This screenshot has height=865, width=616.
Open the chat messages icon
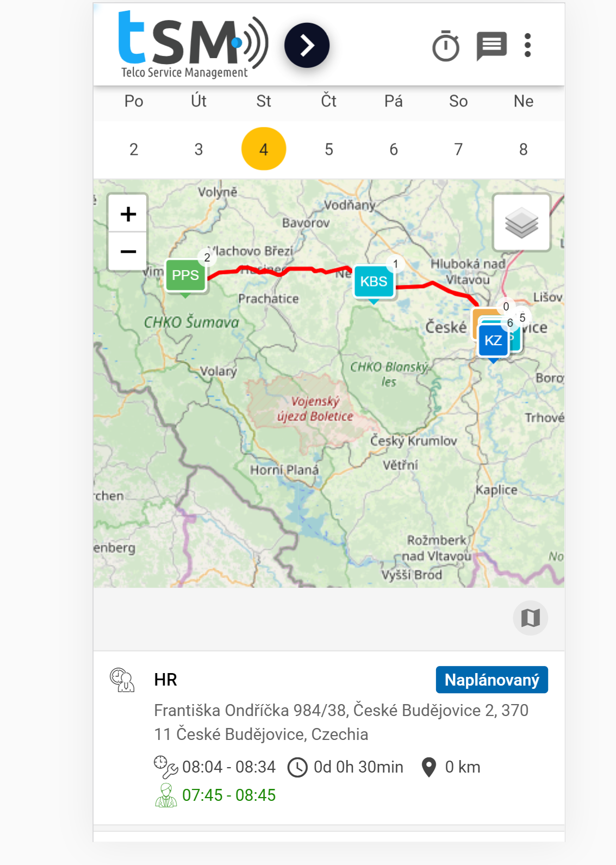pyautogui.click(x=491, y=46)
